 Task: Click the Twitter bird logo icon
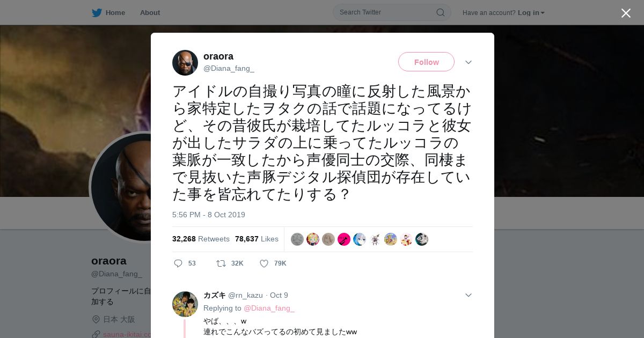click(x=97, y=12)
